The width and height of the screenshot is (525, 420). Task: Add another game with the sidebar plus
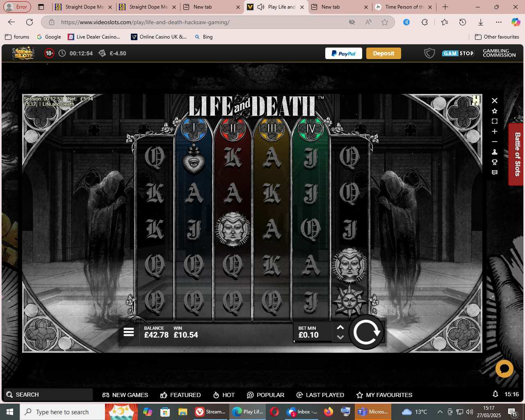(x=495, y=132)
